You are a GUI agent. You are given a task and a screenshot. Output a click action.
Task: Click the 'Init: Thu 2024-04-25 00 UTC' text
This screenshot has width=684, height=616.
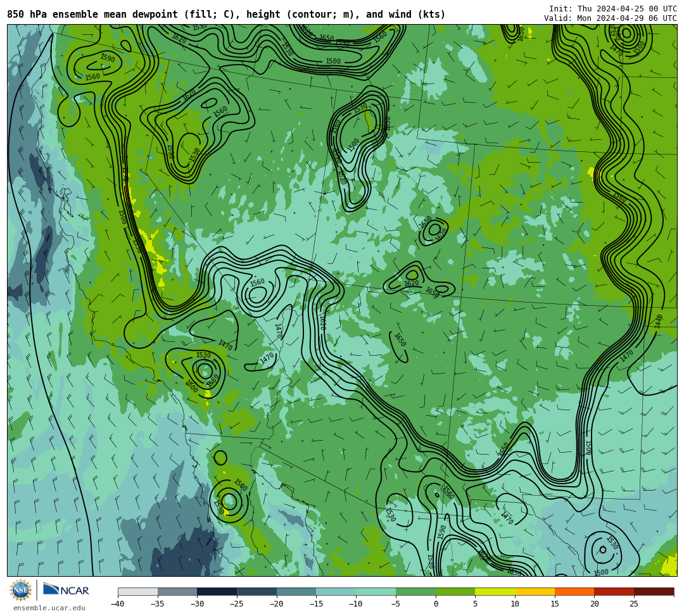tap(613, 9)
